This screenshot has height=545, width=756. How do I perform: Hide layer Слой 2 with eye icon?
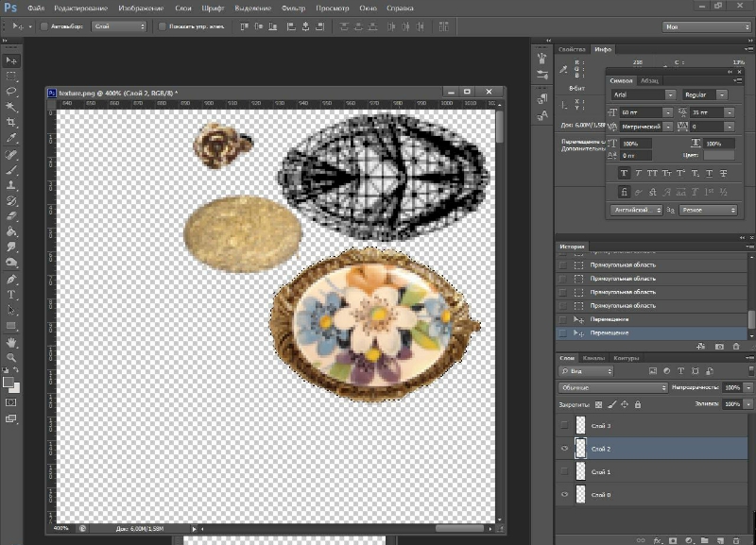point(564,449)
